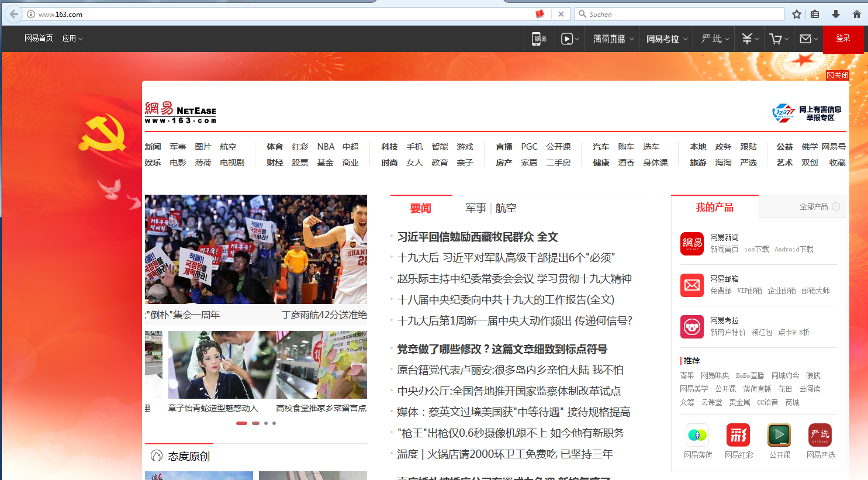Select the second red carousel indicator dot
Viewport: 868px width, 480px height.
tap(255, 423)
